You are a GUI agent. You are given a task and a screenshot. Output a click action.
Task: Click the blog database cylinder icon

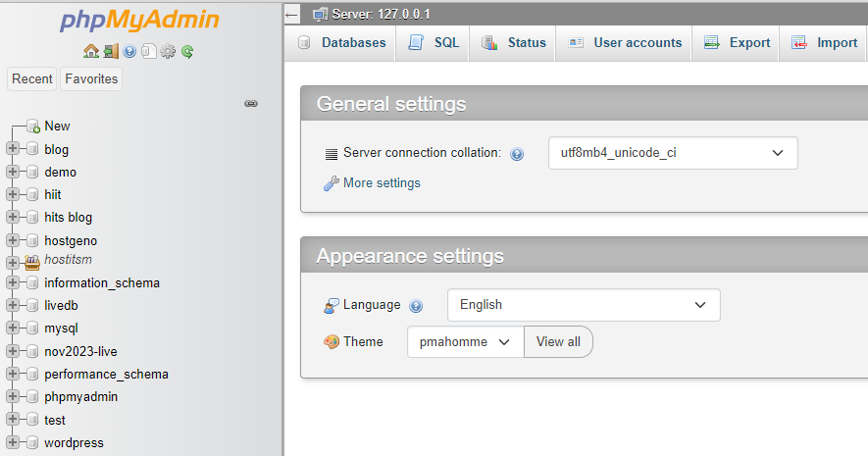pos(32,149)
